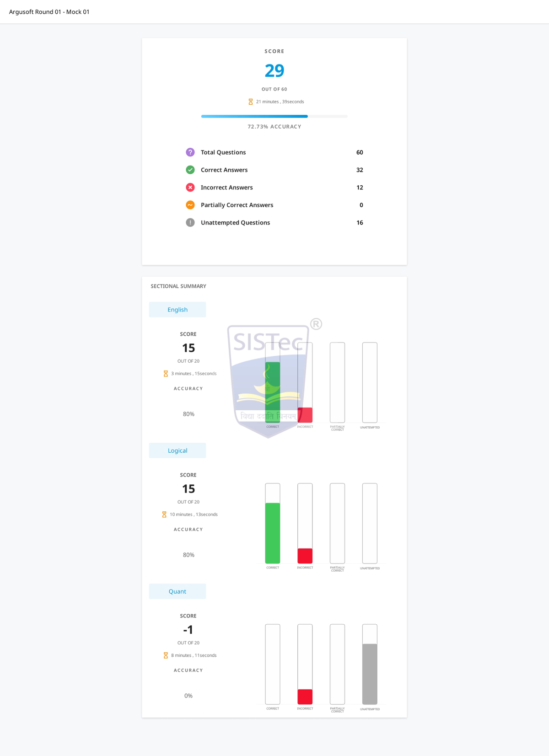Click the orange Partially Correct Answers icon
The image size is (549, 756).
point(190,205)
